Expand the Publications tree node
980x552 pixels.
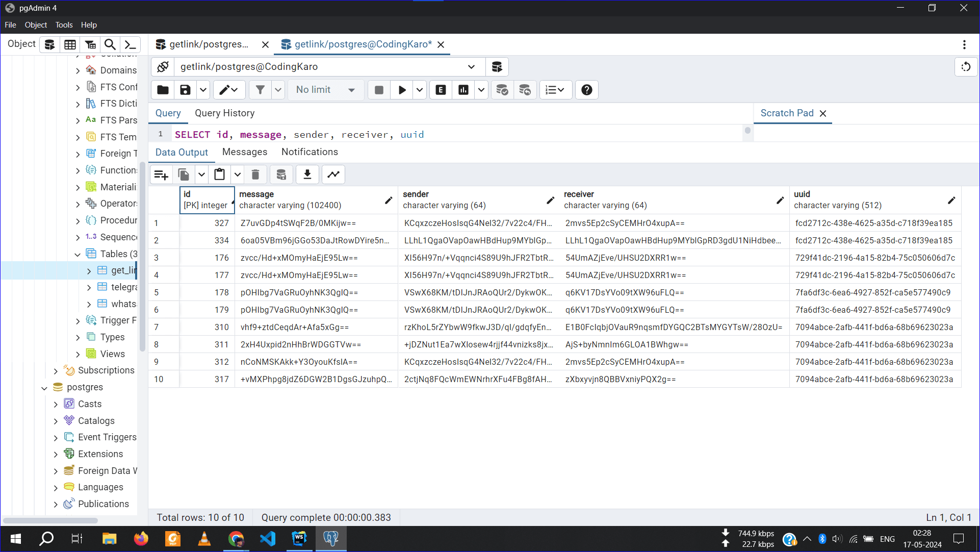pyautogui.click(x=56, y=504)
